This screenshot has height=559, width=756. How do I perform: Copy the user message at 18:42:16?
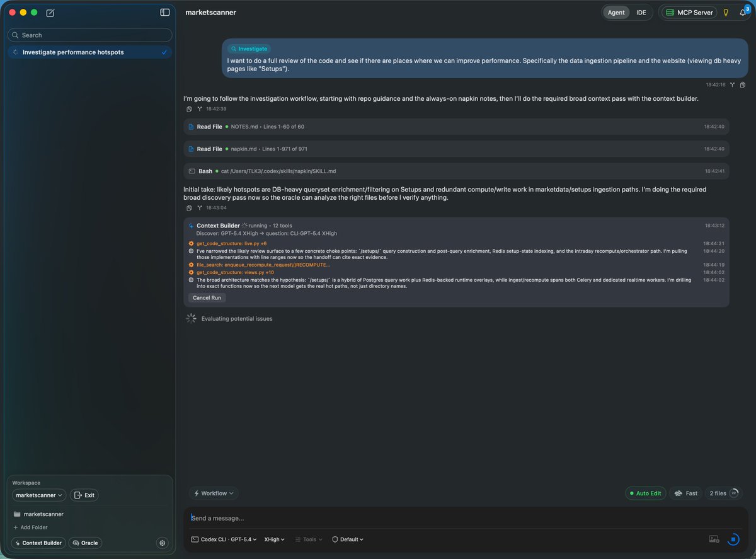pyautogui.click(x=743, y=84)
